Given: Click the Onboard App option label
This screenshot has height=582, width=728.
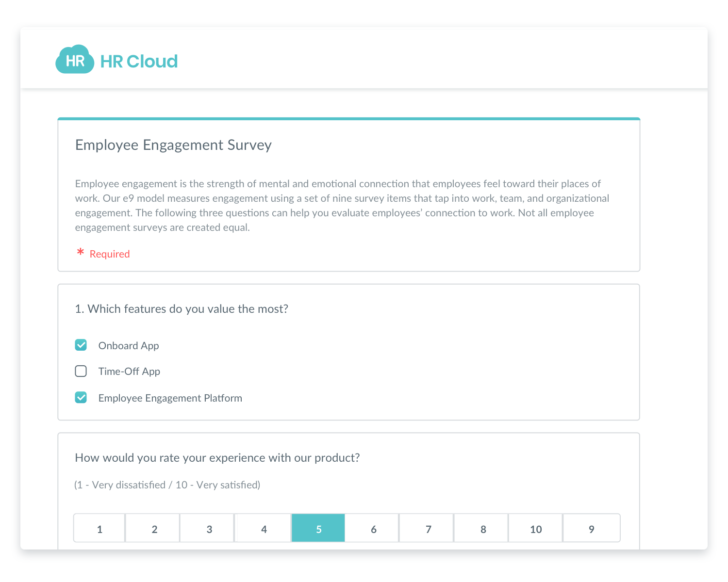Looking at the screenshot, I should [x=129, y=346].
